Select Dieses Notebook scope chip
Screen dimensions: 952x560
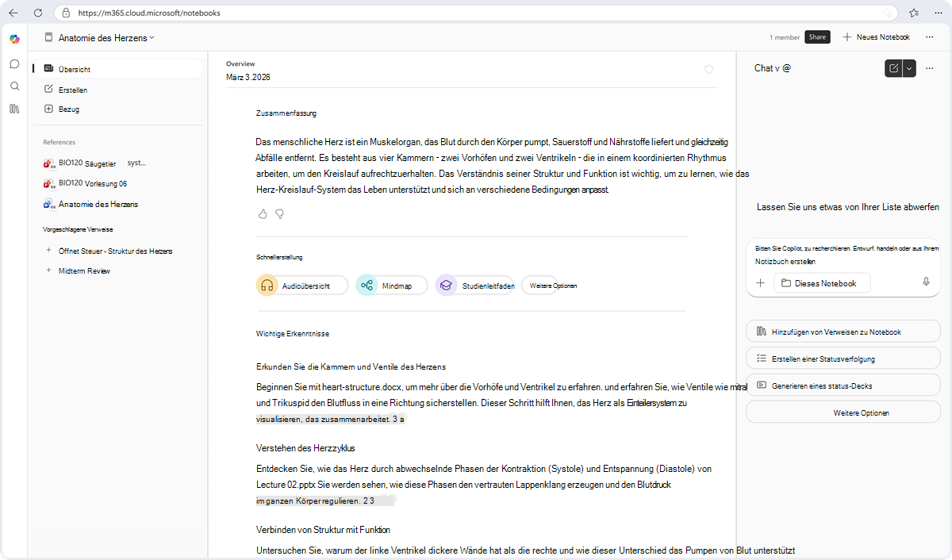[821, 283]
